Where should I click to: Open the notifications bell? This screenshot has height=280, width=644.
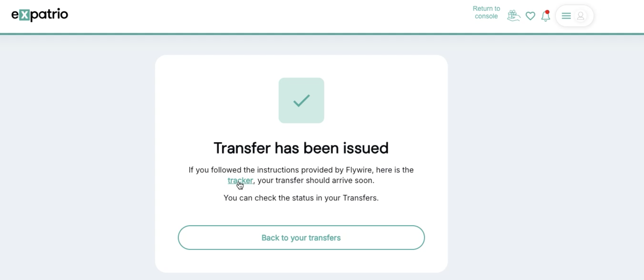pyautogui.click(x=546, y=16)
